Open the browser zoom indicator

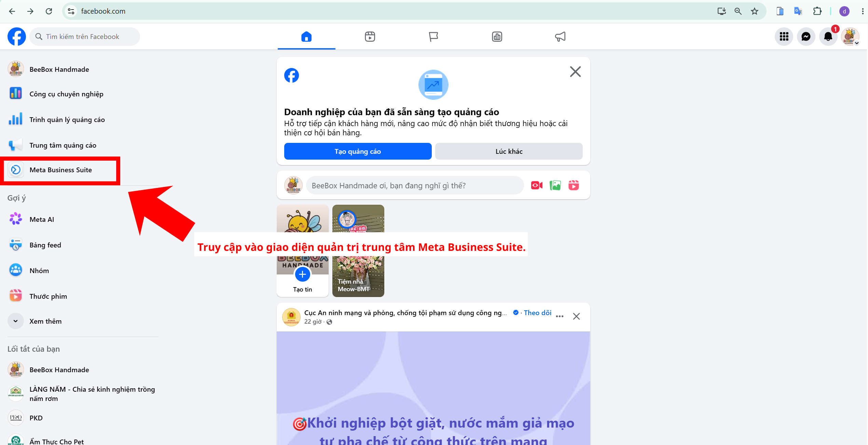738,11
